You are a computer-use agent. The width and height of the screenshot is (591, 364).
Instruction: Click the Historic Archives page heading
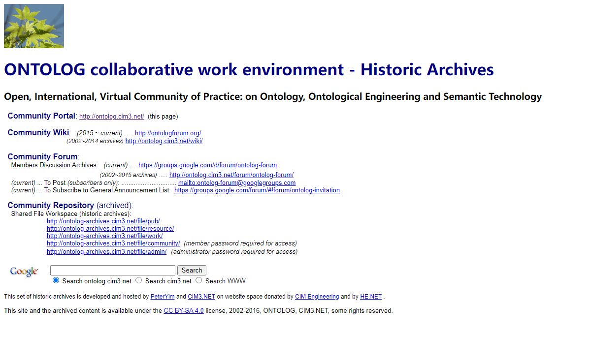[249, 69]
